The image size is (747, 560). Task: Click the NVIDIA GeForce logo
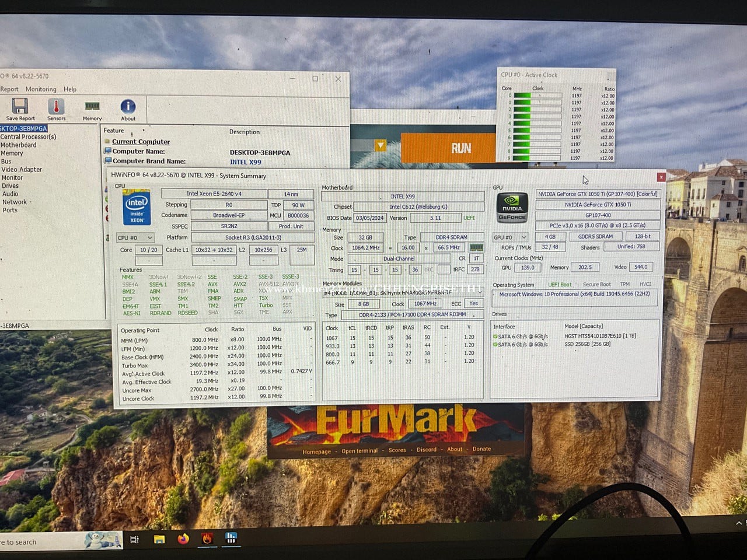(512, 207)
